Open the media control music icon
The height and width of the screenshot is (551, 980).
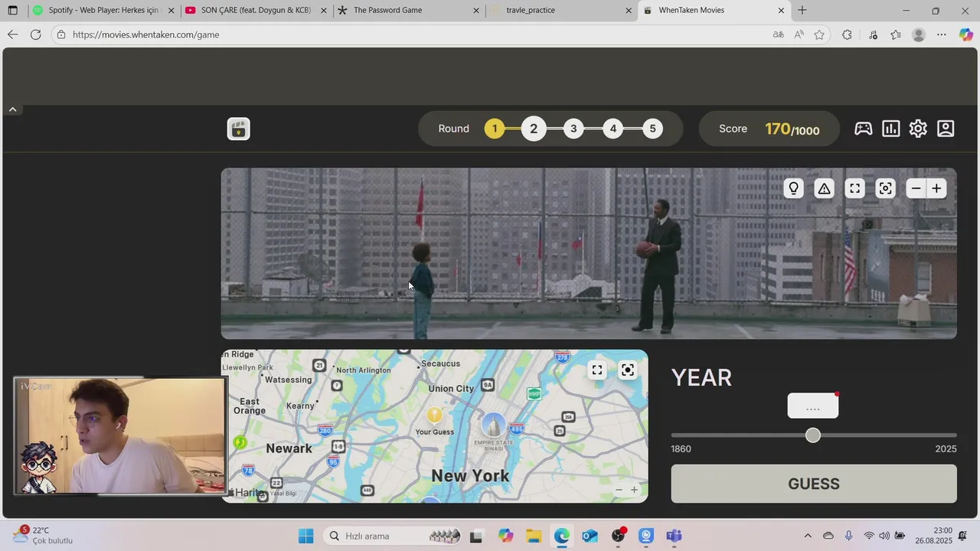[x=874, y=34]
